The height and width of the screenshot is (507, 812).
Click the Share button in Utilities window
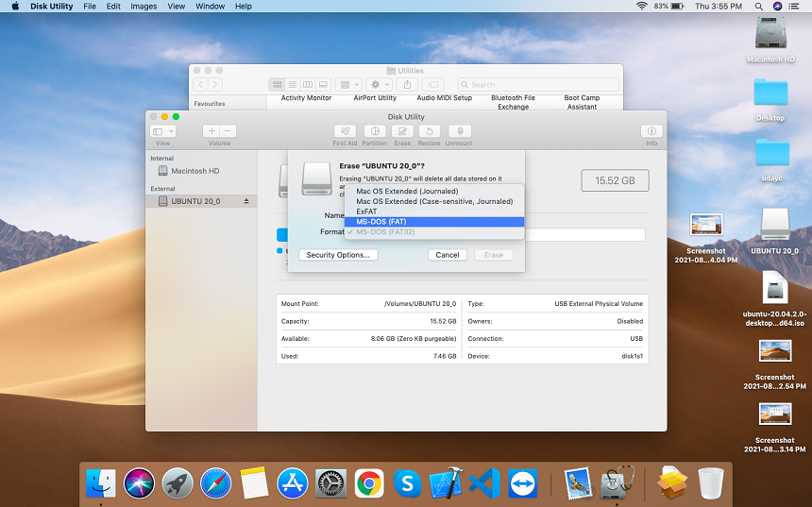pyautogui.click(x=408, y=84)
